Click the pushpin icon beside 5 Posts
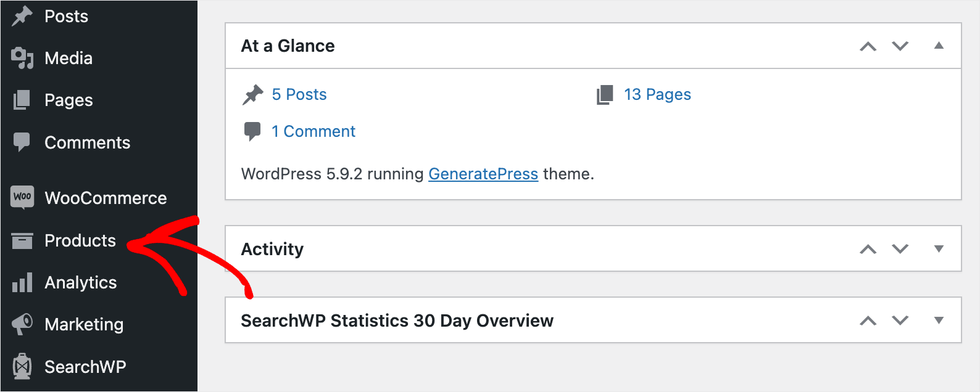Screen dimensions: 980x392 [253, 94]
